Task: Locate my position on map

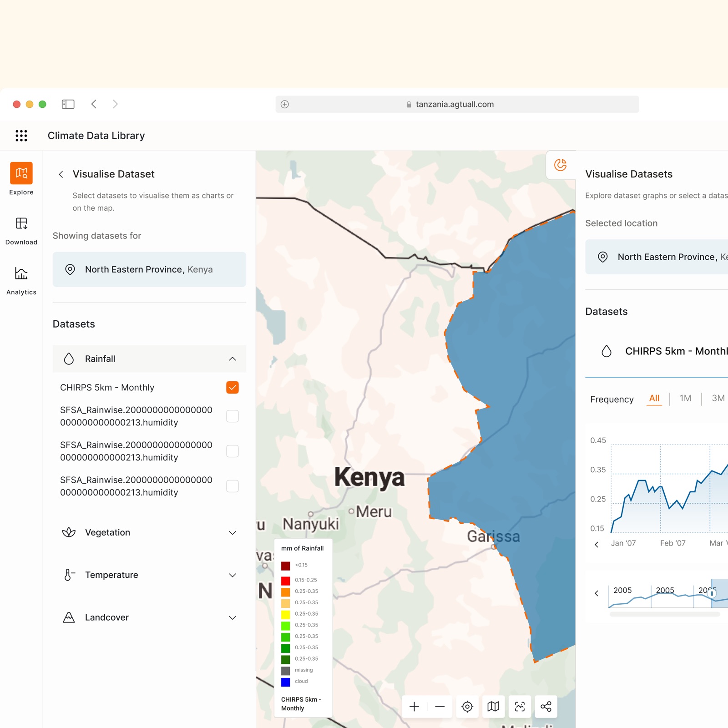Action: (x=467, y=707)
